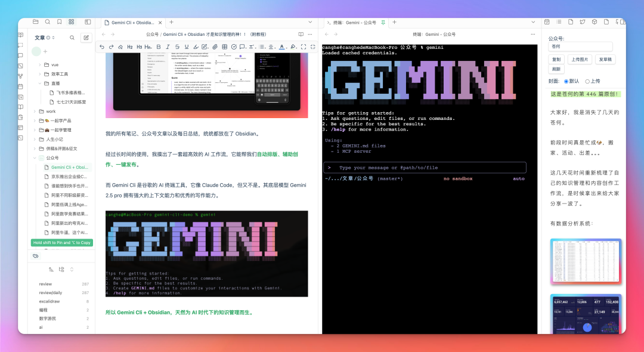Insert a checkbox task from toolbar
The image size is (644, 352).
point(234,47)
